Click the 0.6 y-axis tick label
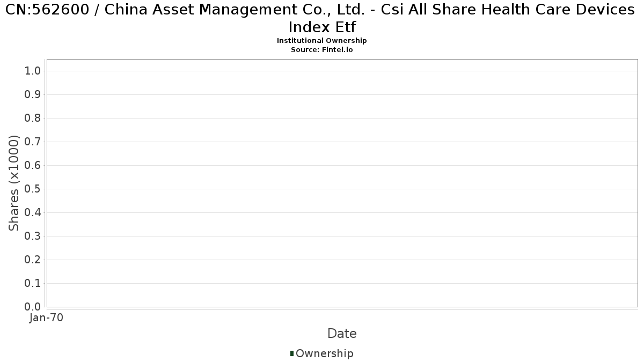 point(33,166)
